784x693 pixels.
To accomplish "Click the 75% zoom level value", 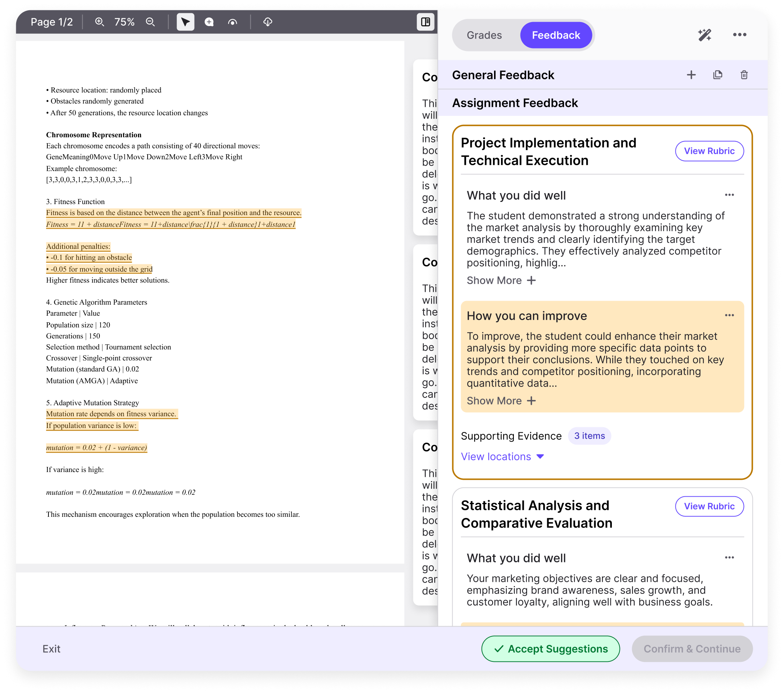I will [124, 22].
